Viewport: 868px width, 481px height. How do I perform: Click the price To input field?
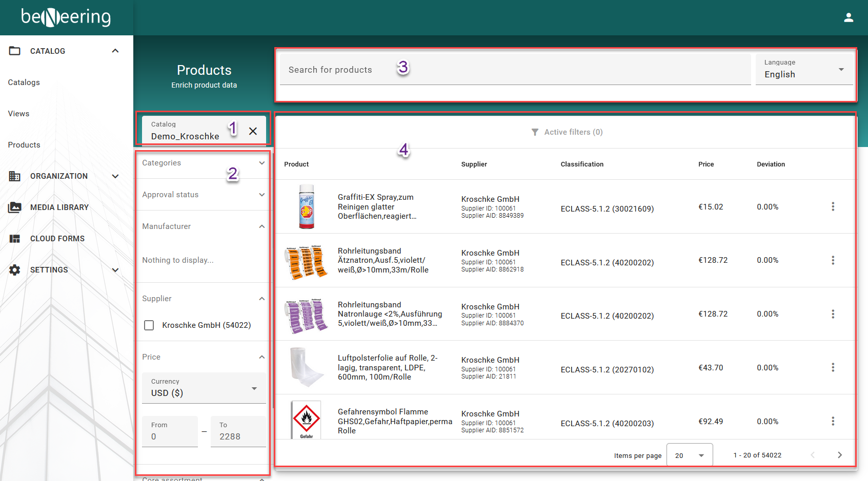pos(238,431)
